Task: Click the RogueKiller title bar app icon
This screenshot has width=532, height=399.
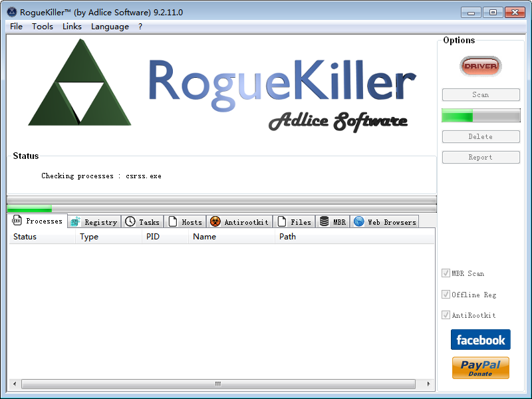Action: (11, 12)
